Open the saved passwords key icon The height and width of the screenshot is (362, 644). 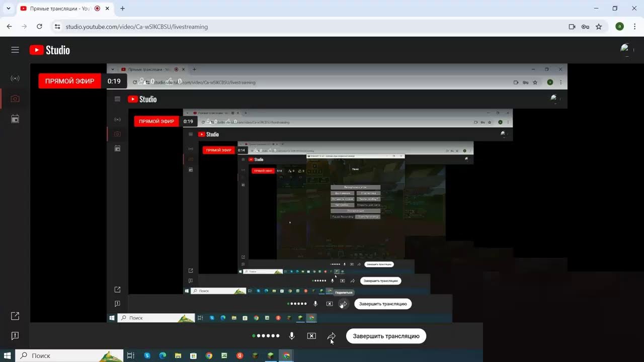click(585, 27)
